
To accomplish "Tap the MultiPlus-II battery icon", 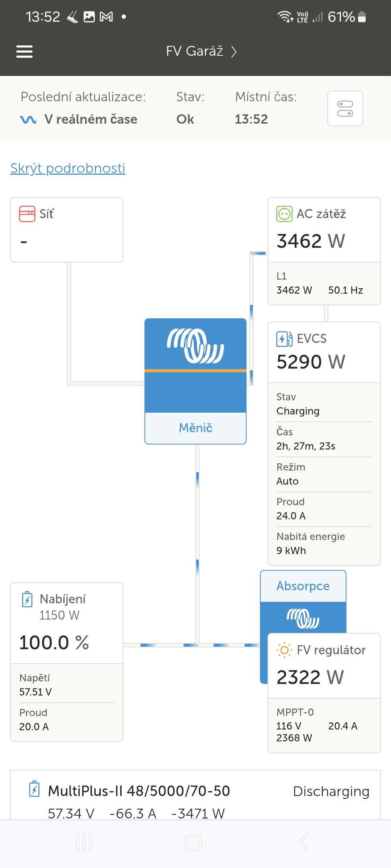I will 34,789.
